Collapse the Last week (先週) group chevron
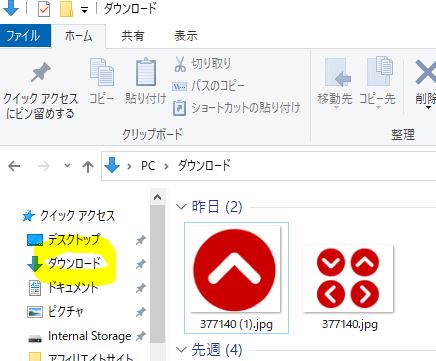 point(181,350)
